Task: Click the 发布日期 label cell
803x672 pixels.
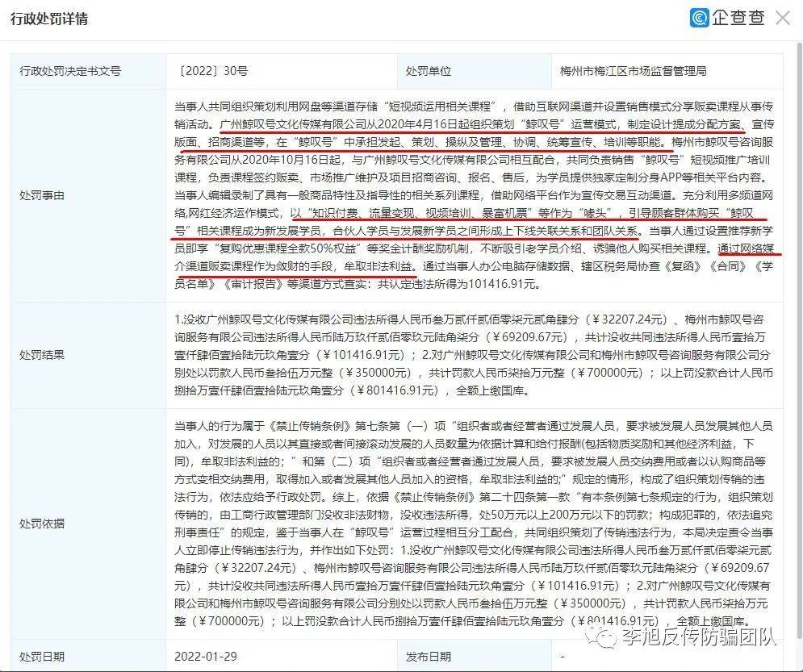Action: [x=475, y=656]
